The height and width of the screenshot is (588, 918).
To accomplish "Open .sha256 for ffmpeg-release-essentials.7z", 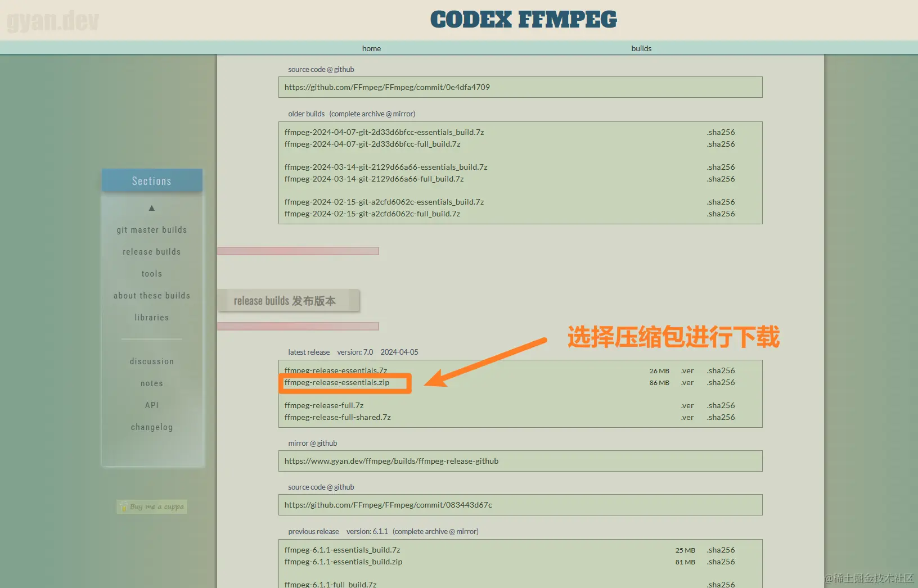I will point(721,370).
